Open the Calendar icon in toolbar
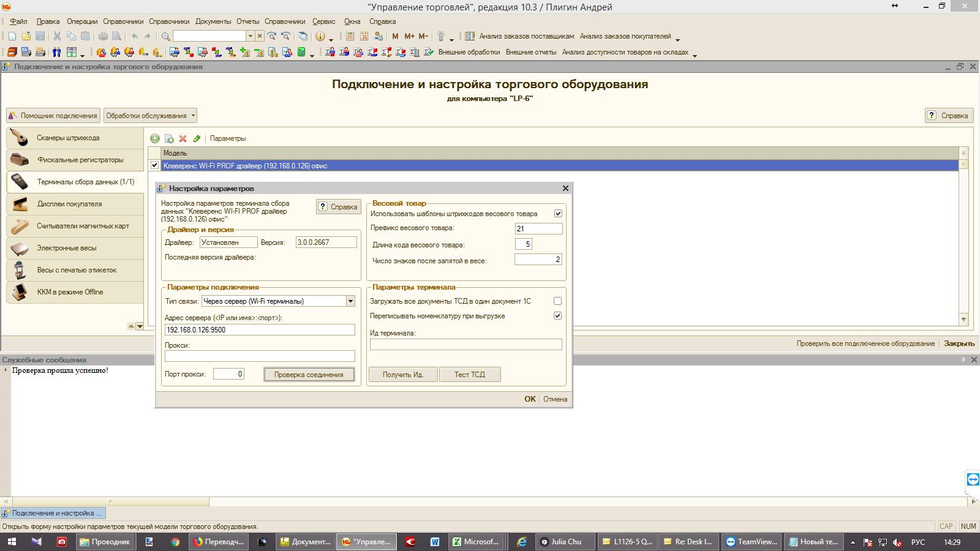 [x=364, y=36]
